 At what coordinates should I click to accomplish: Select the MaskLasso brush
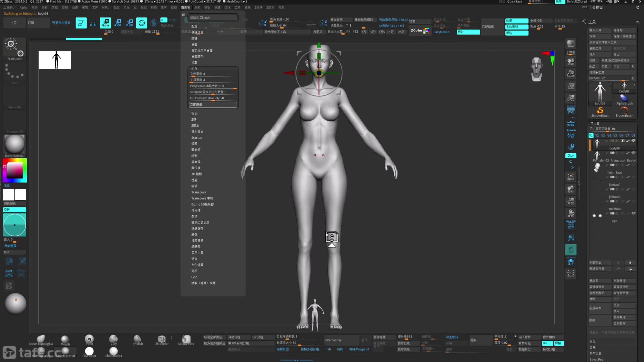[186, 340]
